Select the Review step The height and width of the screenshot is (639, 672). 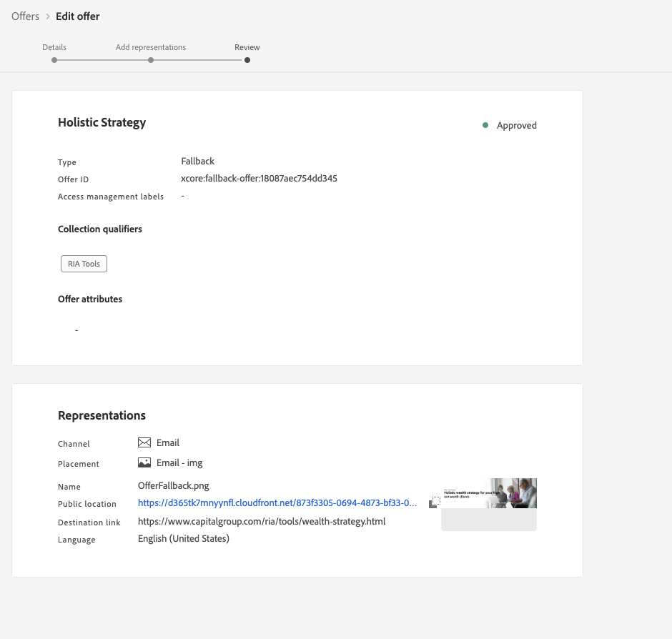[247, 47]
